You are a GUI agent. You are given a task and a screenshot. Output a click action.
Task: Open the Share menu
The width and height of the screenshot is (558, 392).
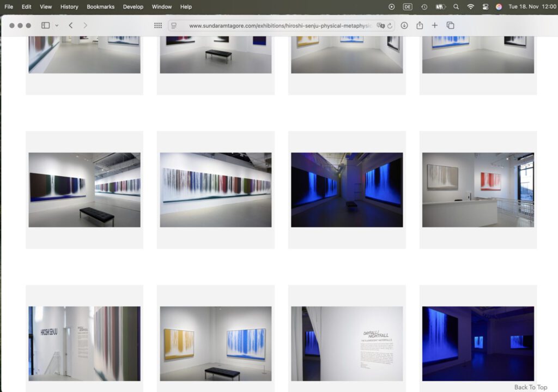[x=420, y=26]
